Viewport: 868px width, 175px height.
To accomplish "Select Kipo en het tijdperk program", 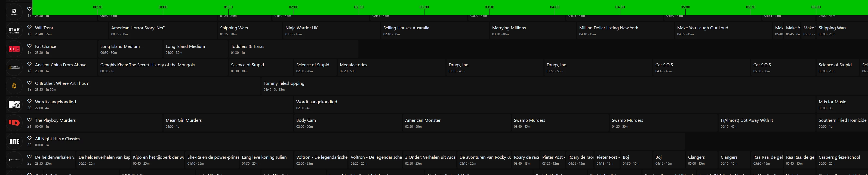I will click(x=157, y=160).
